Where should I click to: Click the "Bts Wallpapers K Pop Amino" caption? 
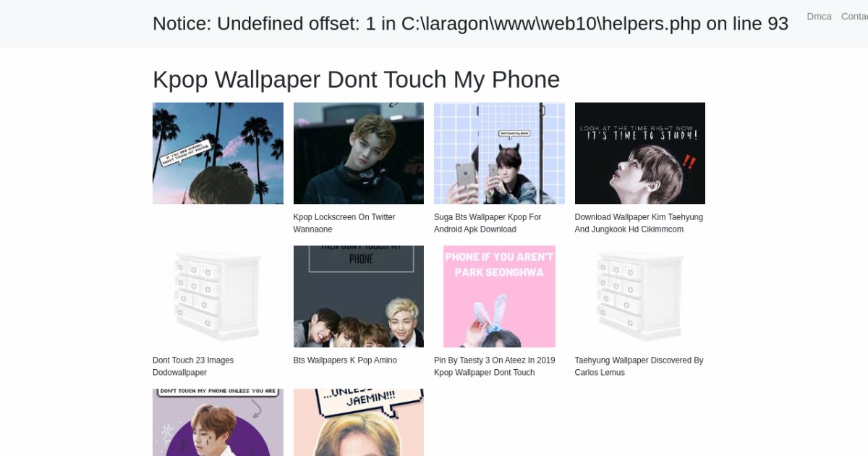coord(345,360)
